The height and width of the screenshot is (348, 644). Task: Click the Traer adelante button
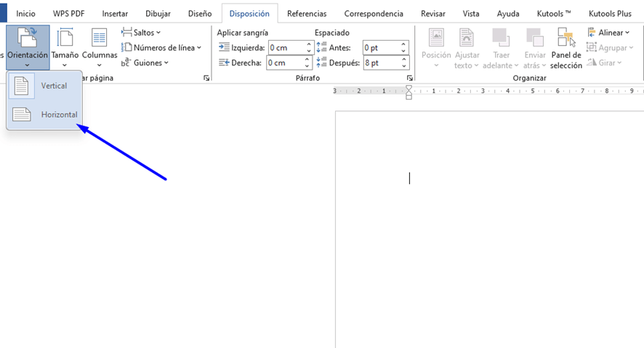click(501, 47)
